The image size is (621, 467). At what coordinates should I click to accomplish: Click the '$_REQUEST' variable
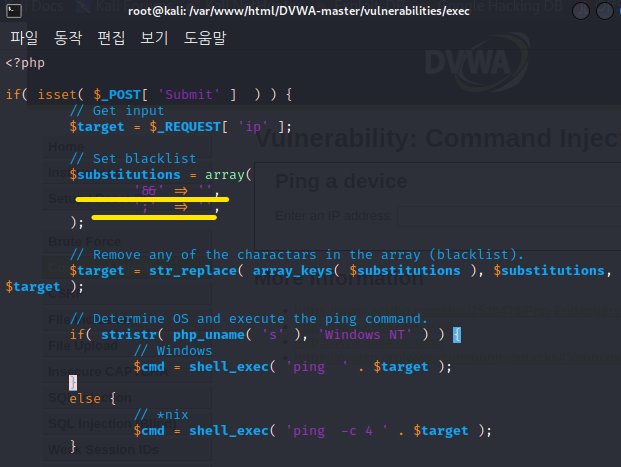click(x=185, y=127)
